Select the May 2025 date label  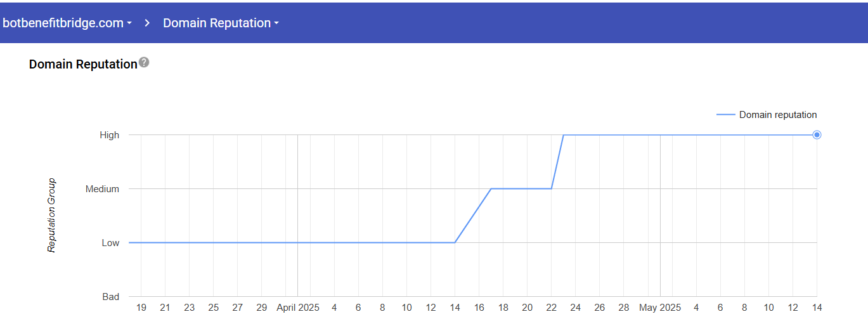click(x=660, y=308)
